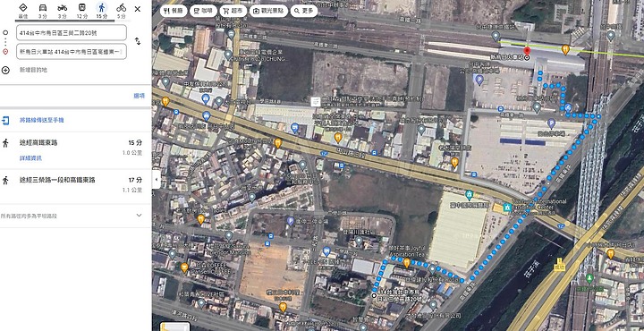This screenshot has height=331, width=644.
Task: Click the walking icon beside the 15 分 route
Action: (5, 143)
